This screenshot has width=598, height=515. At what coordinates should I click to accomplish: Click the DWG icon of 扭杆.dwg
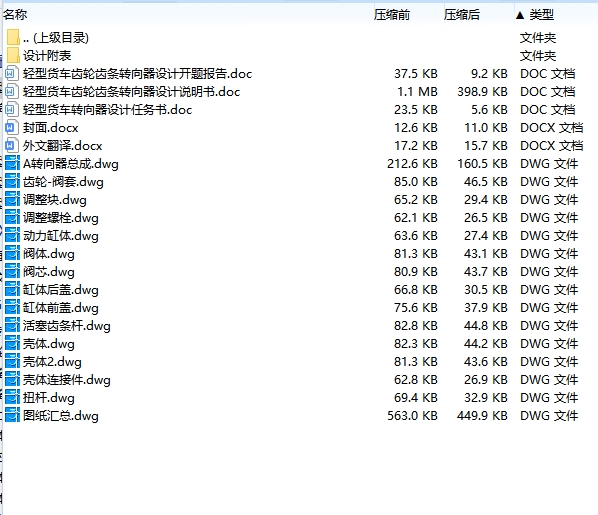click(13, 398)
